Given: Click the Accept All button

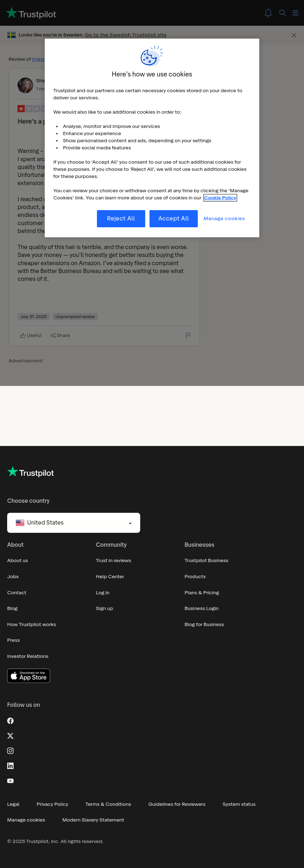Looking at the screenshot, I should [173, 219].
